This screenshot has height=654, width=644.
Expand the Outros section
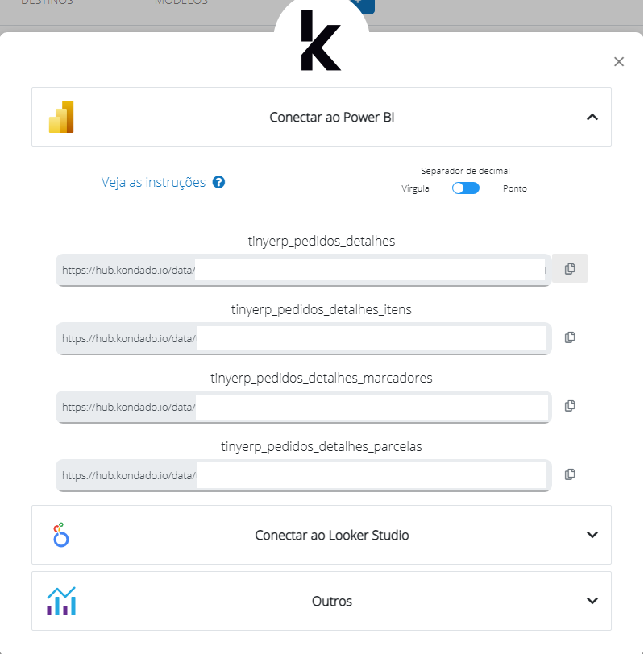click(x=592, y=600)
